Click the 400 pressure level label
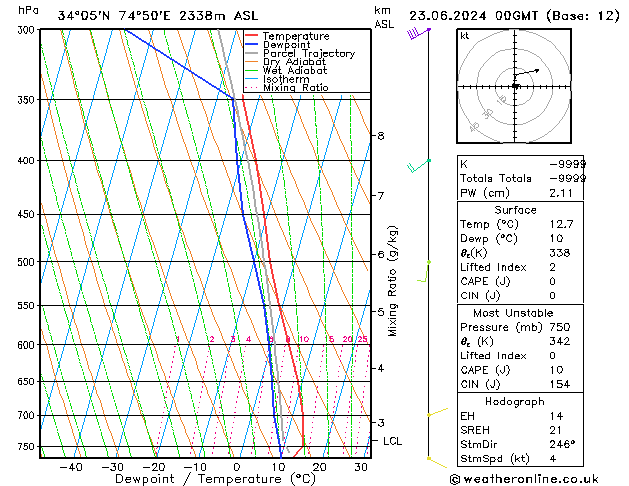629x486 pixels. 28,160
